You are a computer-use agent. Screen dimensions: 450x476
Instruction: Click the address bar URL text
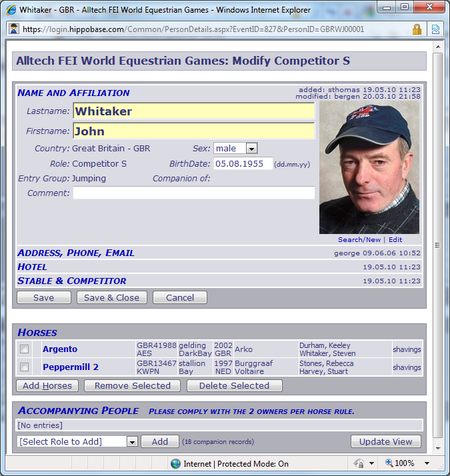[193, 29]
